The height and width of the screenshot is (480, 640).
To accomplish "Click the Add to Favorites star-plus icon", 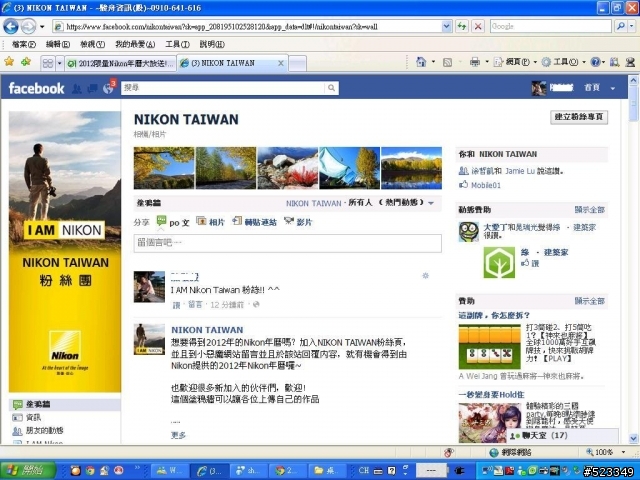I will click(26, 62).
